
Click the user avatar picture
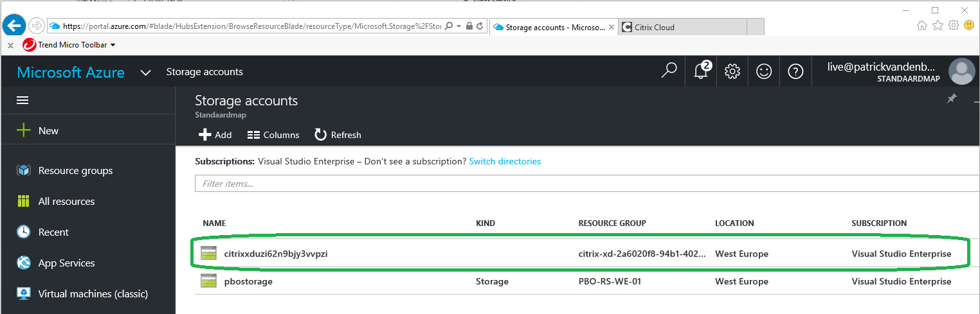(x=961, y=71)
